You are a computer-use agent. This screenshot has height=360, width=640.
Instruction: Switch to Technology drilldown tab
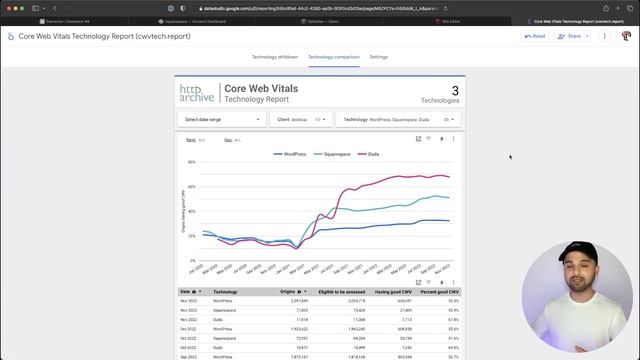tap(275, 57)
